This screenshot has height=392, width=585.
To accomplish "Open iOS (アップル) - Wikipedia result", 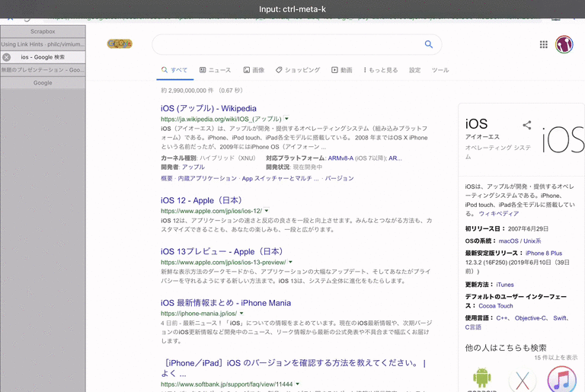I will coord(209,108).
